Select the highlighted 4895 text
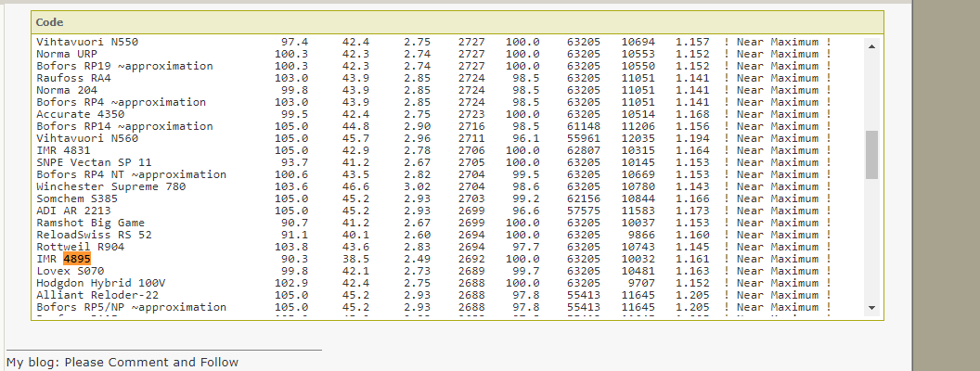The height and width of the screenshot is (371, 980). click(x=77, y=259)
